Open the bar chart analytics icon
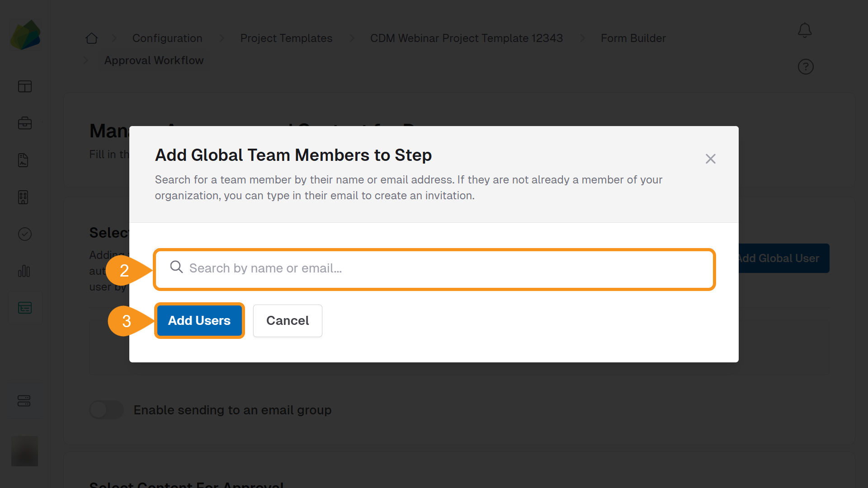Viewport: 868px width, 488px height. (x=25, y=271)
